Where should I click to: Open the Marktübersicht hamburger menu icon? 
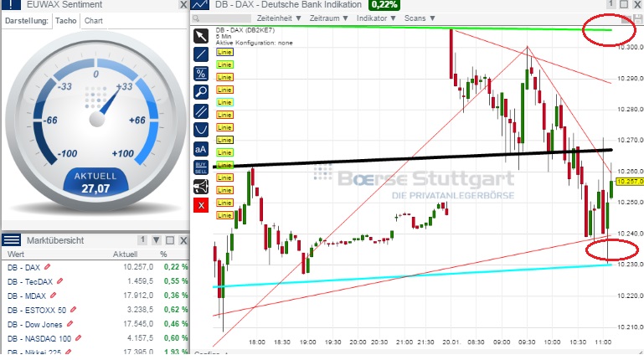(x=12, y=240)
